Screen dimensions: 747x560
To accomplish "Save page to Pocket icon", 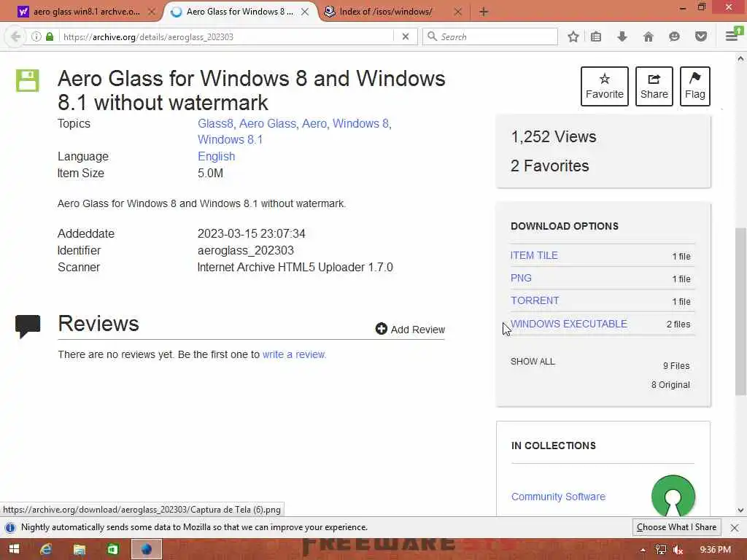I will coord(701,36).
